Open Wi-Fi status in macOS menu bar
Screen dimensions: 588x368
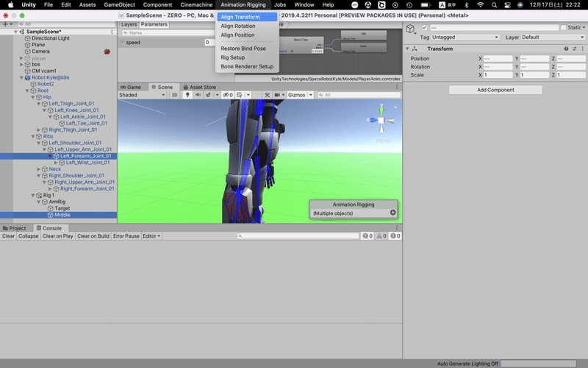(x=481, y=5)
